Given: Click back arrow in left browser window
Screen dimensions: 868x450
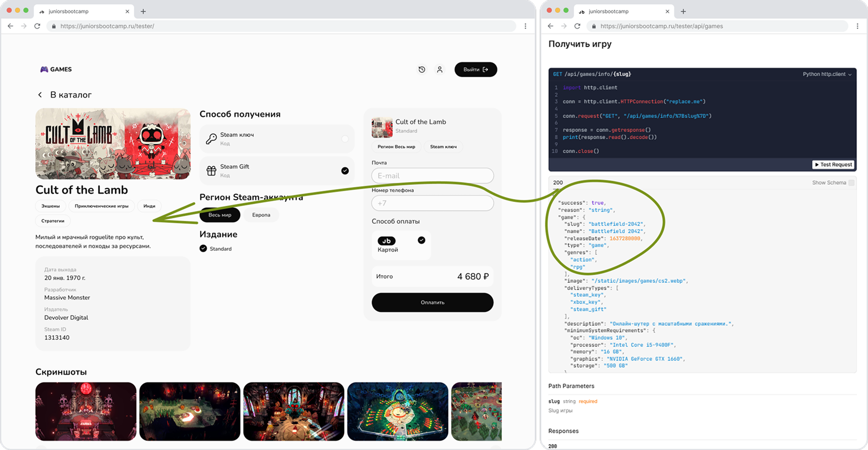Looking at the screenshot, I should 10,26.
